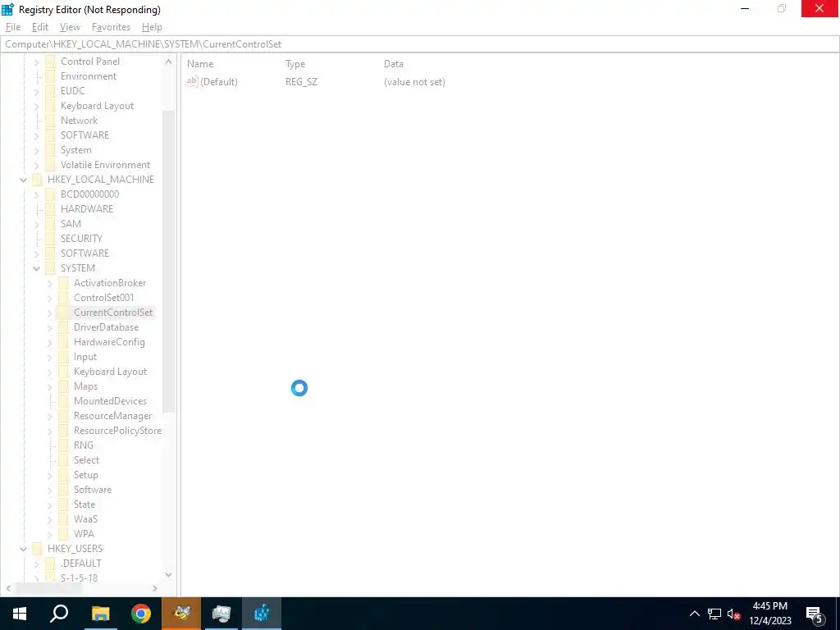Click the ActivationBroker folder icon
The image size is (840, 630).
[x=64, y=283]
